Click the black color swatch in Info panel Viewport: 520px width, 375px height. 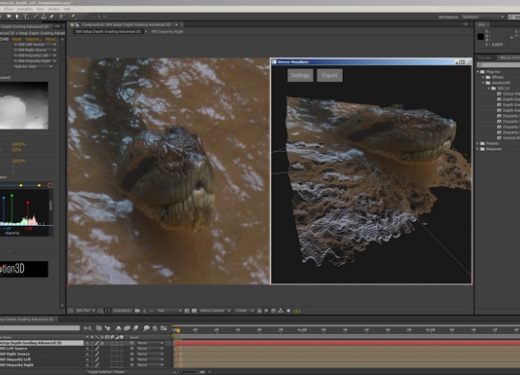(x=480, y=37)
